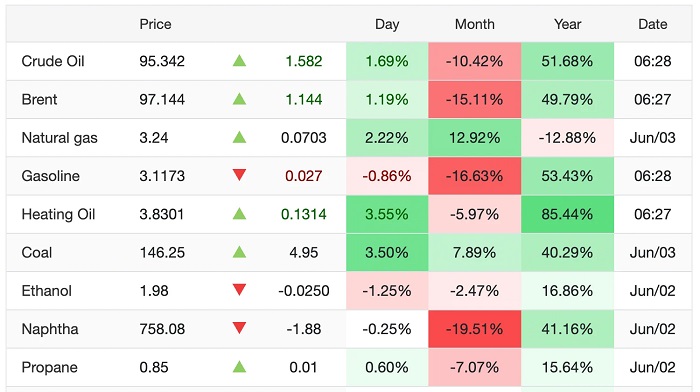Select Natural gas price 3.24

154,138
